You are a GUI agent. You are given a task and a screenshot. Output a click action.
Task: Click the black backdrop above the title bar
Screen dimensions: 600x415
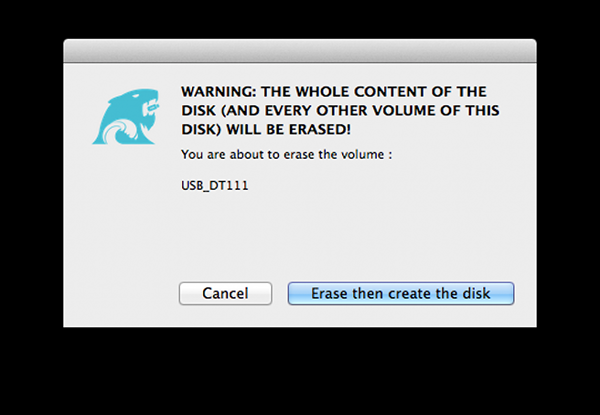pyautogui.click(x=300, y=19)
